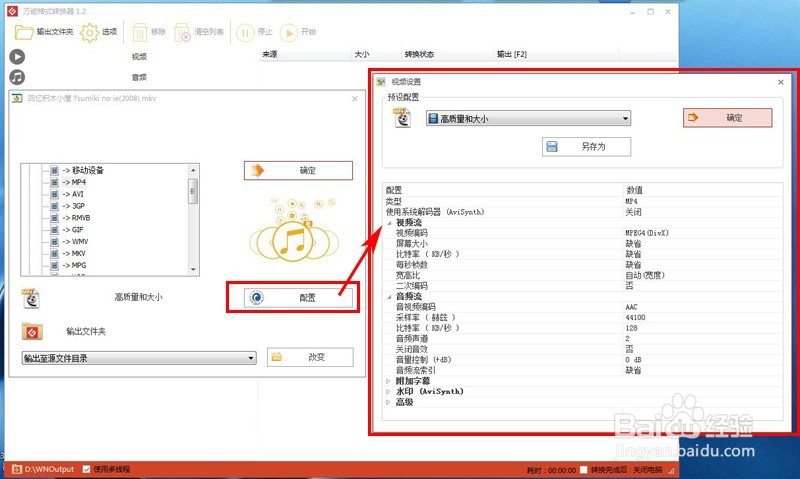Viewport: 800px width, 479px height.
Task: Click the 大小 column header
Action: coord(377,54)
